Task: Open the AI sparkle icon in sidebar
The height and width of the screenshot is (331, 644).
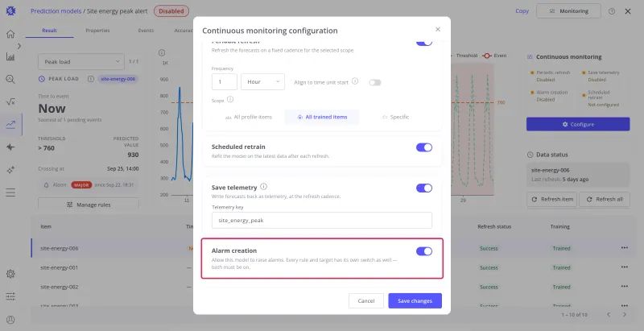Action: tap(10, 170)
